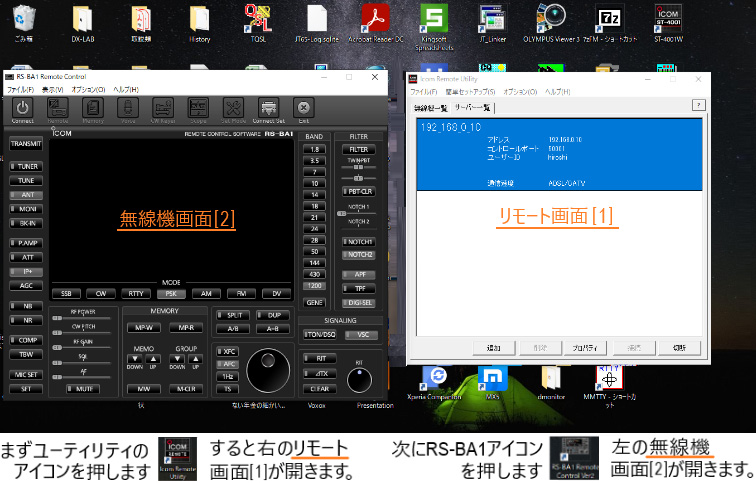Open the DX-LAB folder on desktop

pos(82,23)
